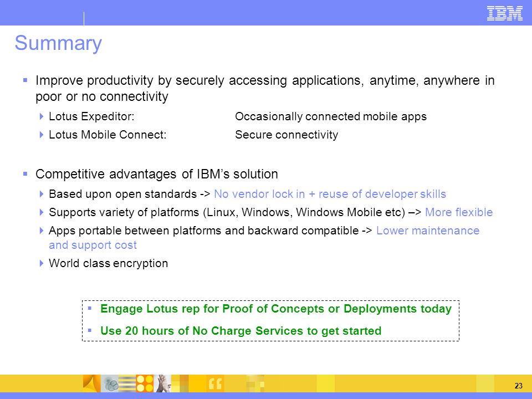Click the slide number 23
Image resolution: width=532 pixels, height=399 pixels.
coord(519,386)
